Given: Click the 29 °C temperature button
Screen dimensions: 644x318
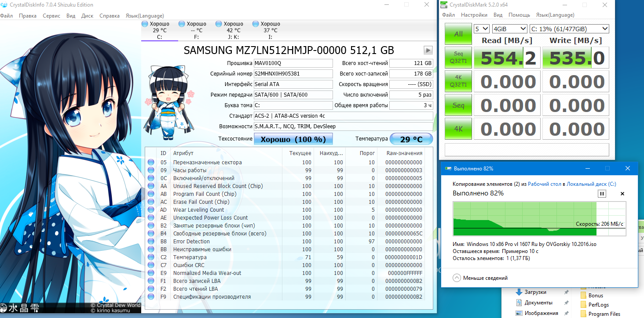Looking at the screenshot, I should 411,139.
